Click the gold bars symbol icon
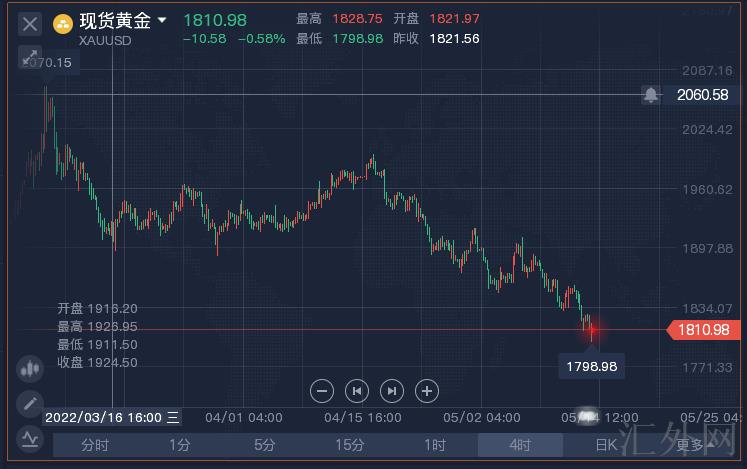The height and width of the screenshot is (469, 747). click(62, 22)
